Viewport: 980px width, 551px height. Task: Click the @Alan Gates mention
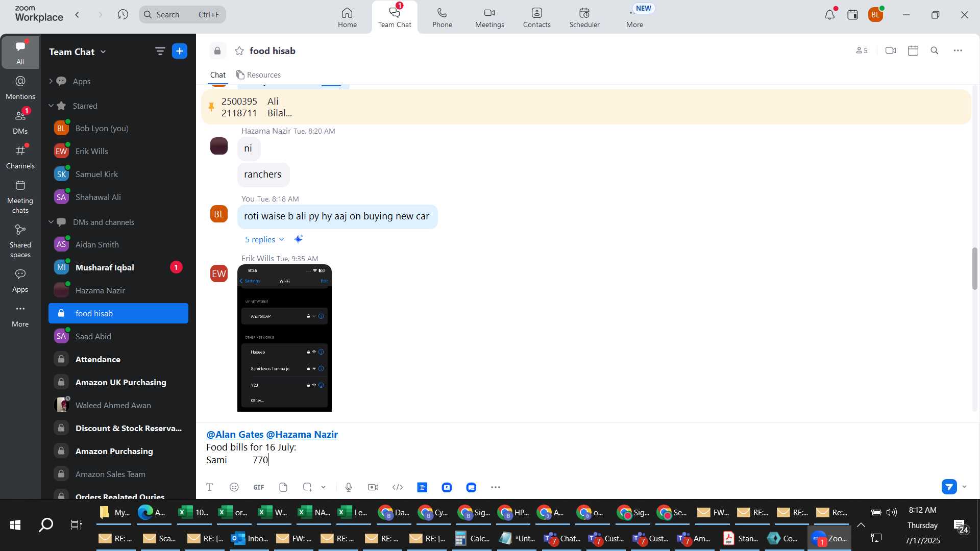(x=235, y=435)
